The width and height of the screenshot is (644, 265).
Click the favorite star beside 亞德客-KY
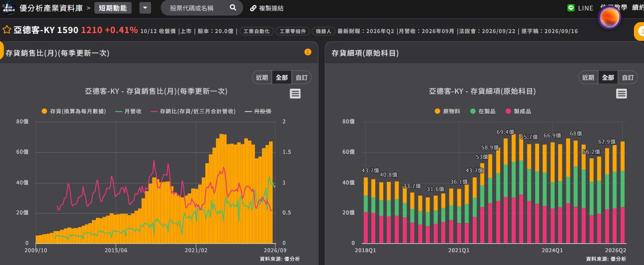7,30
